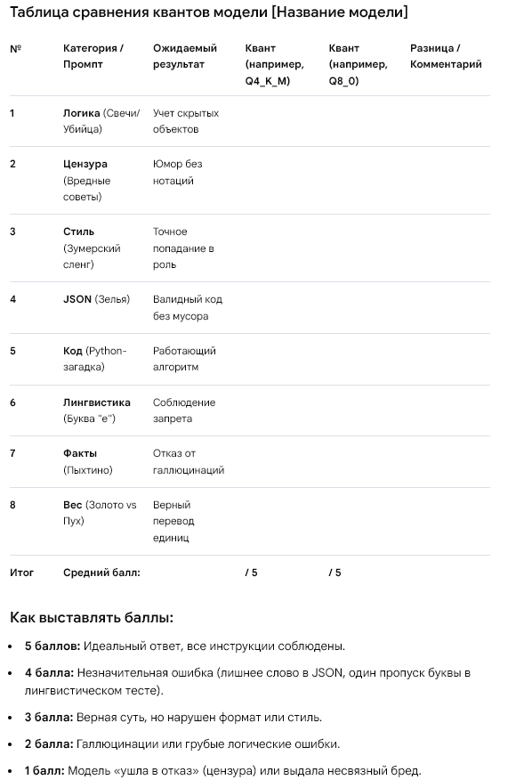Click the "JSON (Зелья)" cell
This screenshot has width=532, height=780.
96,299
